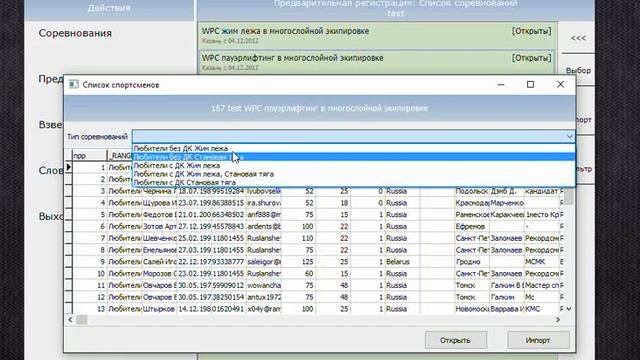Choose Любители без ДК Жим лежа option
Screen dimensions: 640x360
[x=353, y=149]
